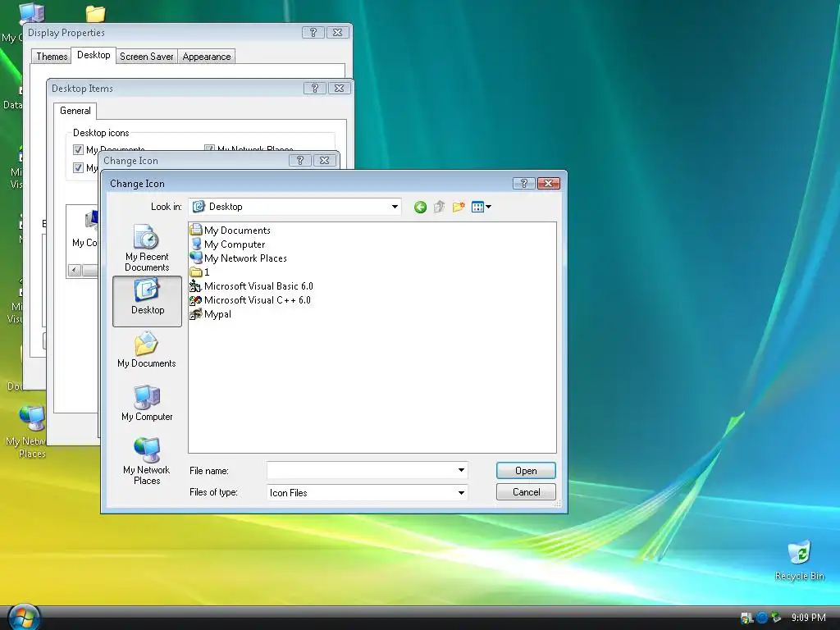
Task: Go back using the green Back arrow
Action: [x=420, y=207]
